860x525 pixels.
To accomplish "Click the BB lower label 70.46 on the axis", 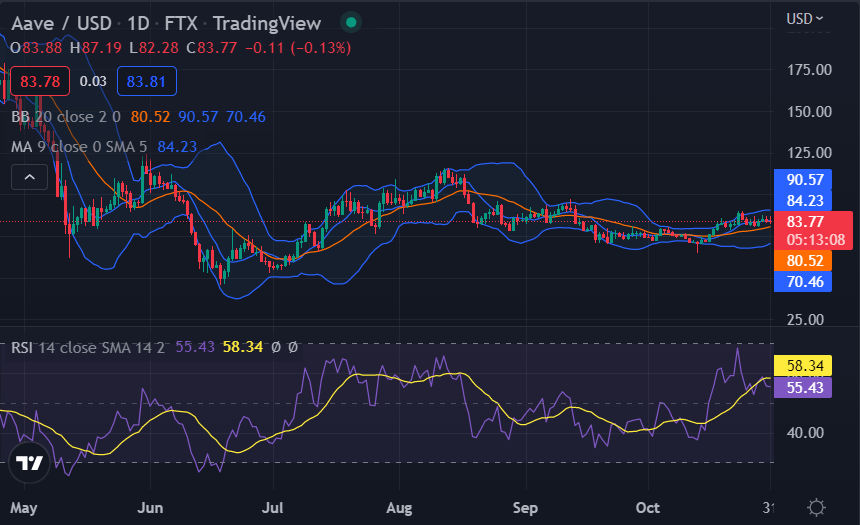I will pos(803,282).
